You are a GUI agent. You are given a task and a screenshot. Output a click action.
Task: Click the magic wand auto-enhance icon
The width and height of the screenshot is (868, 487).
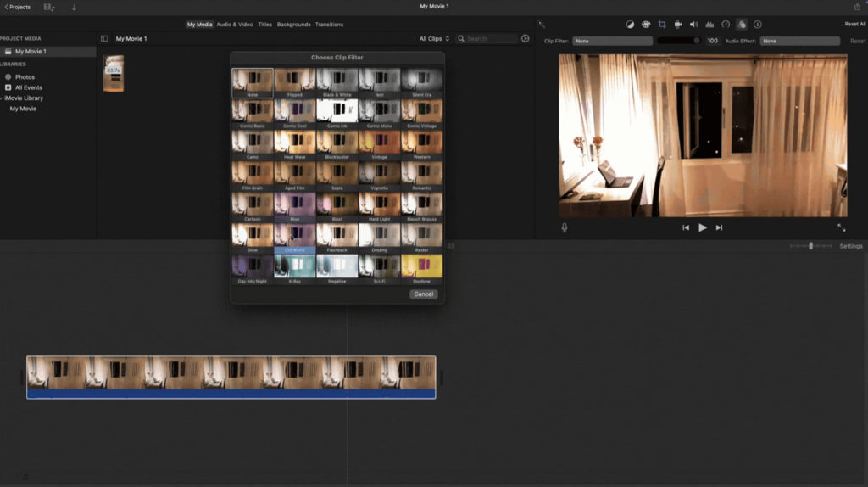(x=541, y=25)
